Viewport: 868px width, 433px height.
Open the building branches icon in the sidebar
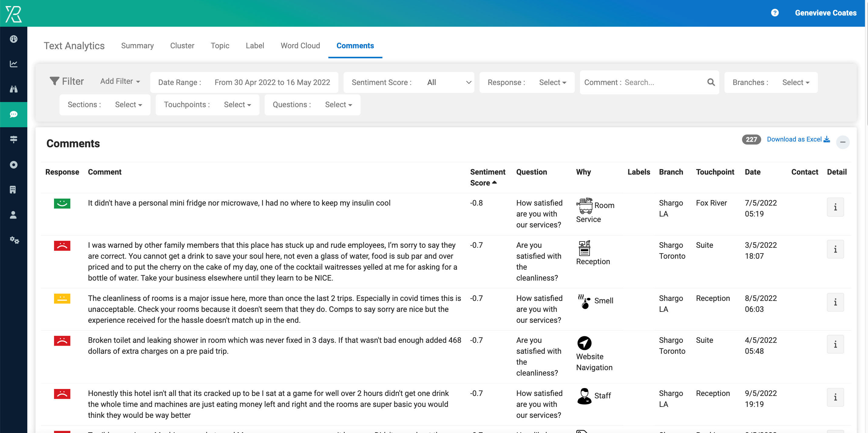tap(13, 189)
